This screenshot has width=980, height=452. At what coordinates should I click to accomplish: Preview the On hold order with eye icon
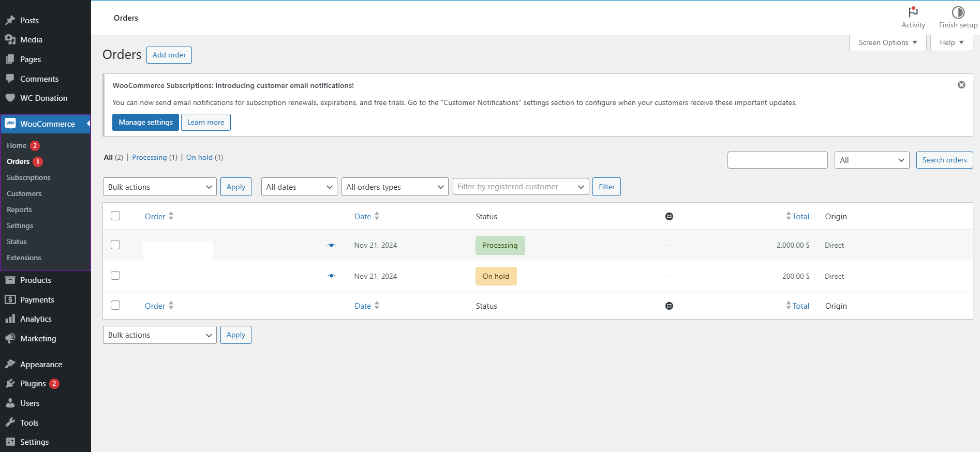pyautogui.click(x=331, y=276)
